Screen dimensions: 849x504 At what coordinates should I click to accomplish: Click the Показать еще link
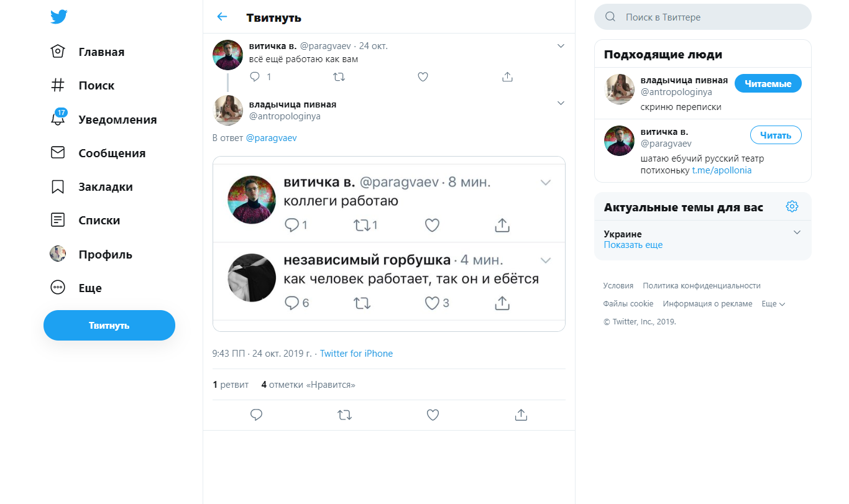[x=633, y=245]
